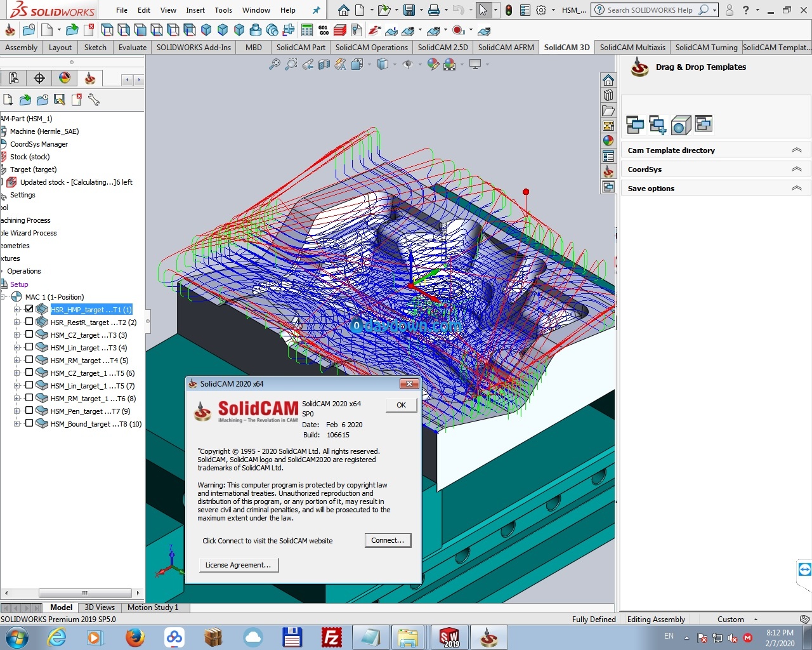Screen dimensions: 812x650
Task: Open the Appearances color ball tab in task pane
Action: pyautogui.click(x=608, y=141)
